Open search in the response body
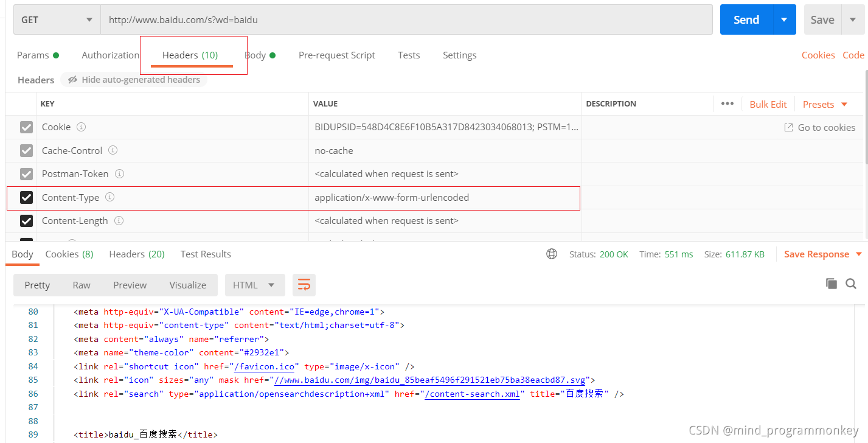The height and width of the screenshot is (443, 868). (851, 284)
